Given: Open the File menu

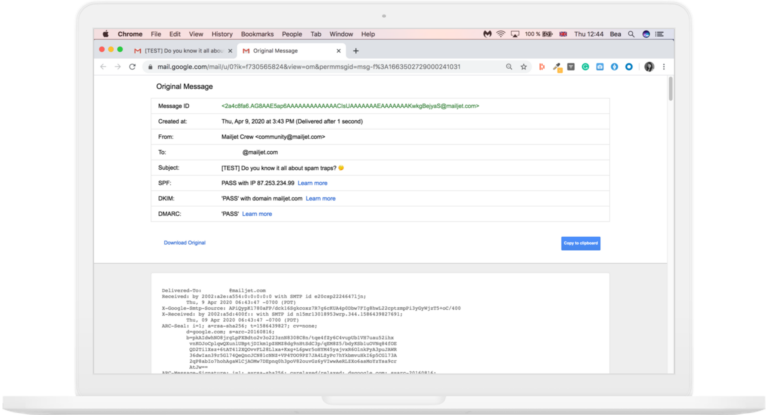Looking at the screenshot, I should pos(156,34).
